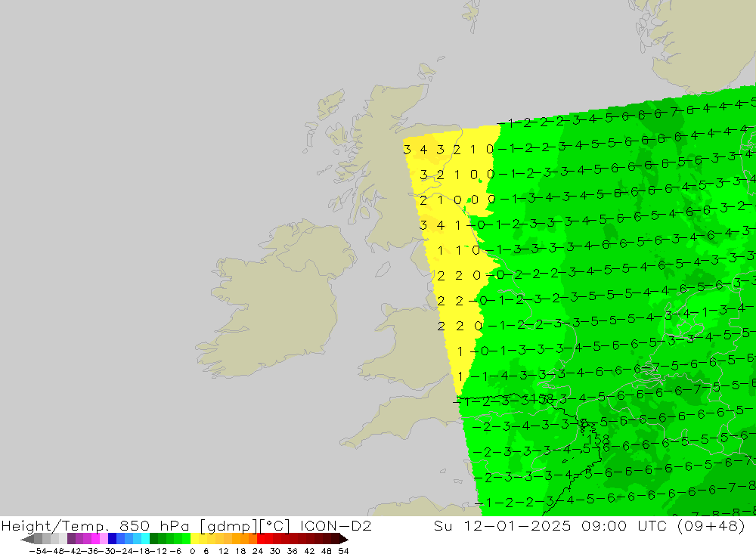This screenshot has height=554, width=756.
Task: Click the dark brown right arrow end of legend
Action: tap(344, 539)
